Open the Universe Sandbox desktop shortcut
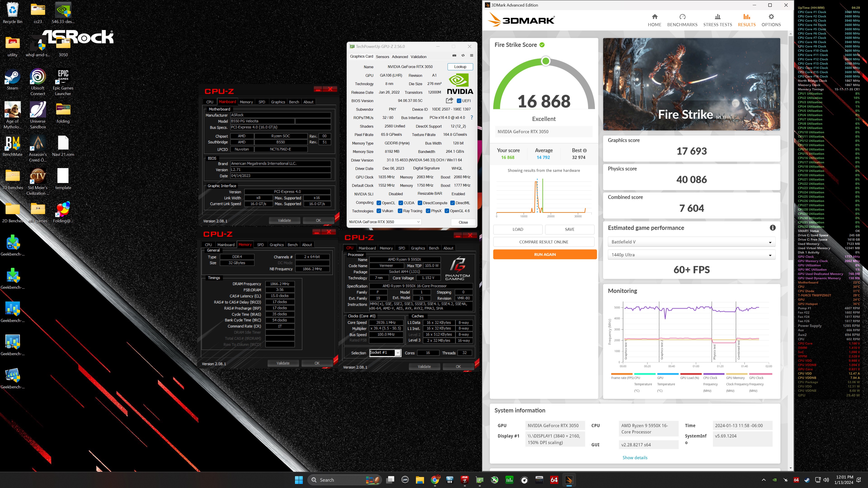The image size is (868, 488). [38, 115]
